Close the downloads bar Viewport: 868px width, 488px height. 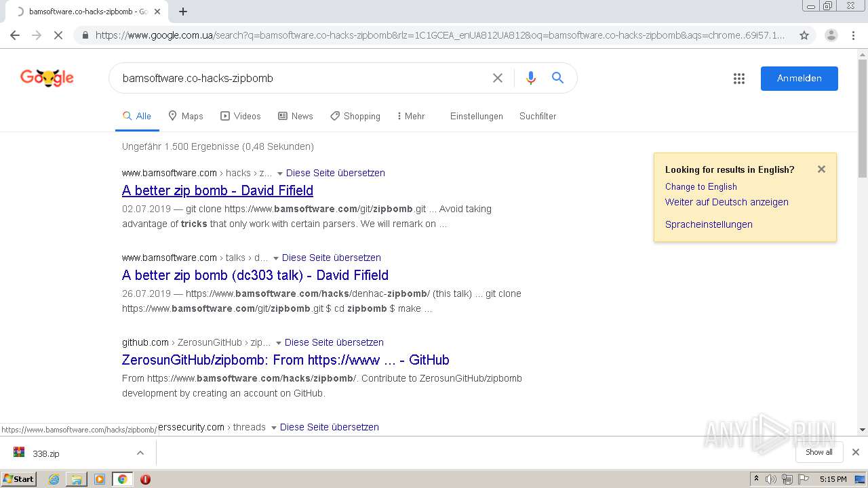coord(856,452)
